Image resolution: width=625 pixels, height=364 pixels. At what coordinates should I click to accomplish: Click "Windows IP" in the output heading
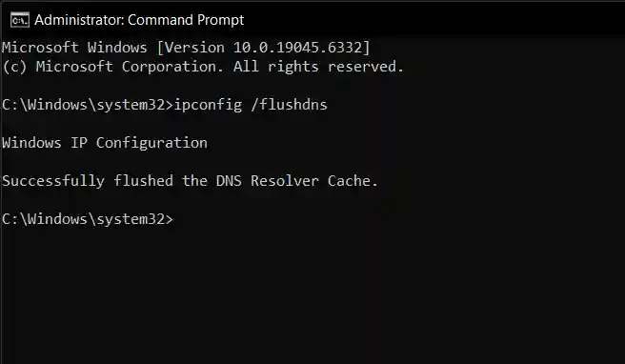click(x=45, y=143)
